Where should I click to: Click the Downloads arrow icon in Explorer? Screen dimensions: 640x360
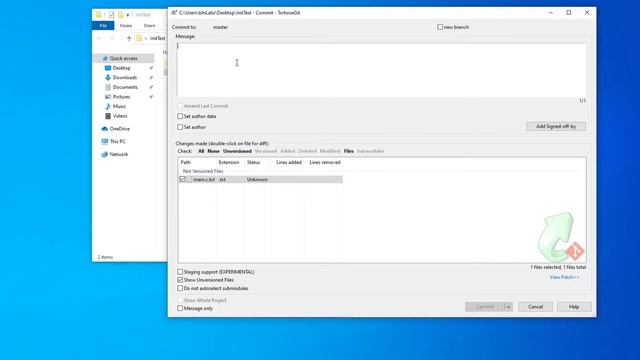coord(108,77)
